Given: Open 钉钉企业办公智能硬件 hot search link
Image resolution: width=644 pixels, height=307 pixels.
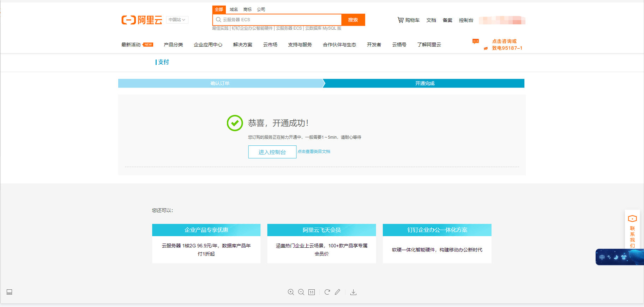Looking at the screenshot, I should [252, 28].
